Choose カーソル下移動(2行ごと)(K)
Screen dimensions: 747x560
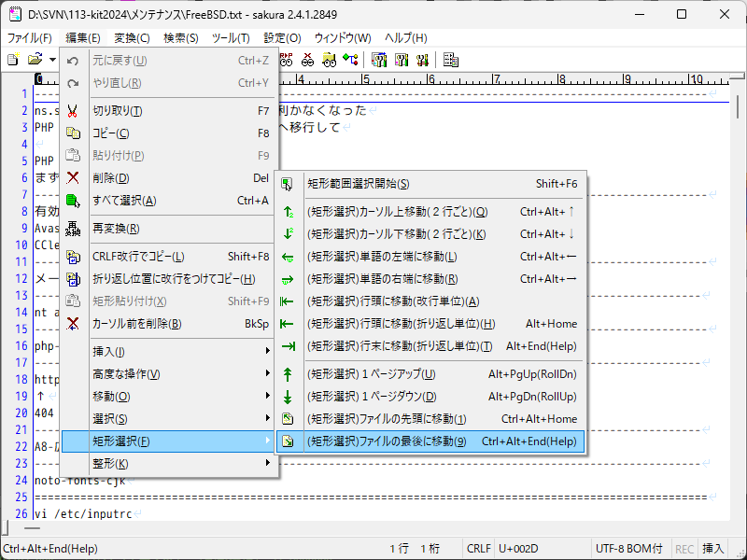[x=430, y=234]
